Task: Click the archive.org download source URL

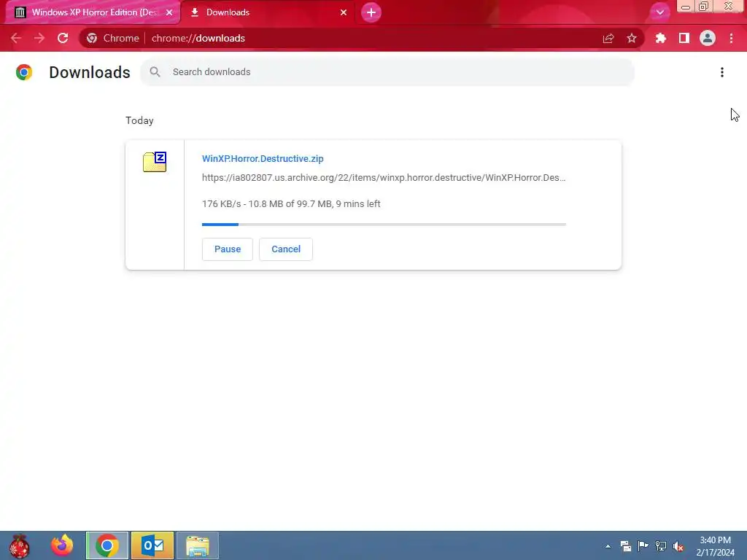Action: (x=384, y=178)
